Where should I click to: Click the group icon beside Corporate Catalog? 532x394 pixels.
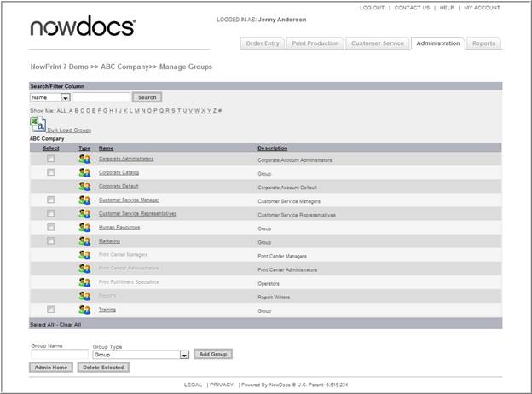(84, 172)
